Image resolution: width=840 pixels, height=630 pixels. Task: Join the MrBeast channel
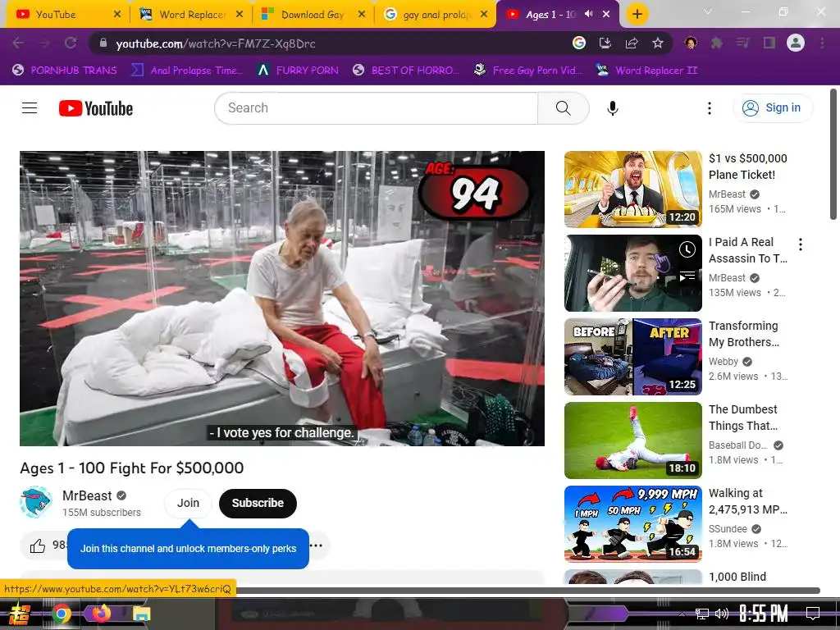tap(188, 503)
